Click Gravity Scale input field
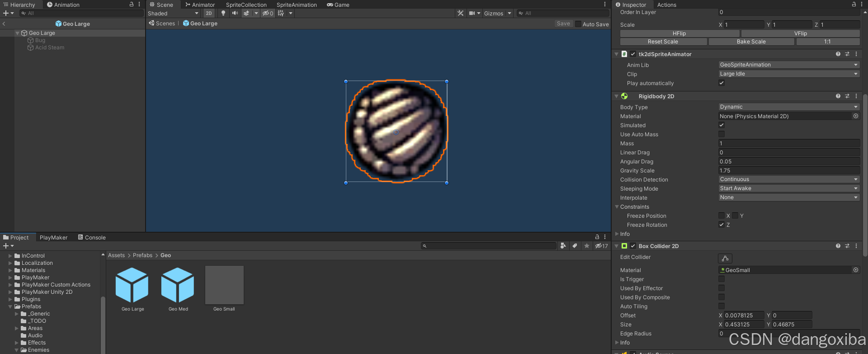868x354 pixels. (x=789, y=171)
